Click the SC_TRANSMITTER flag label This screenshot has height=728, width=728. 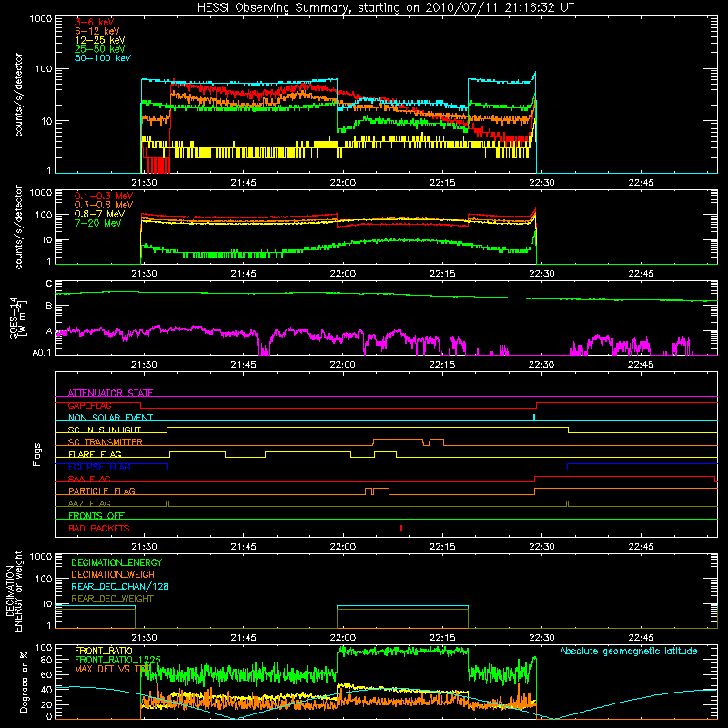tap(106, 441)
